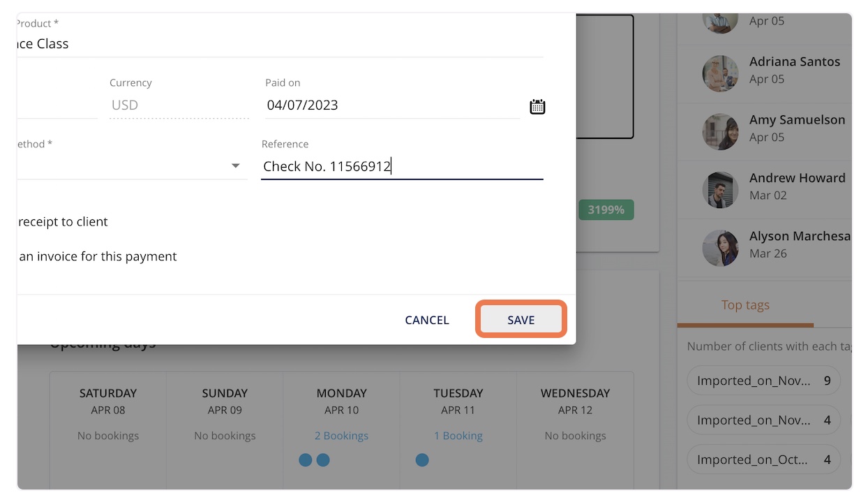Click second Monday booking dot
Image resolution: width=868 pixels, height=500 pixels.
(322, 460)
